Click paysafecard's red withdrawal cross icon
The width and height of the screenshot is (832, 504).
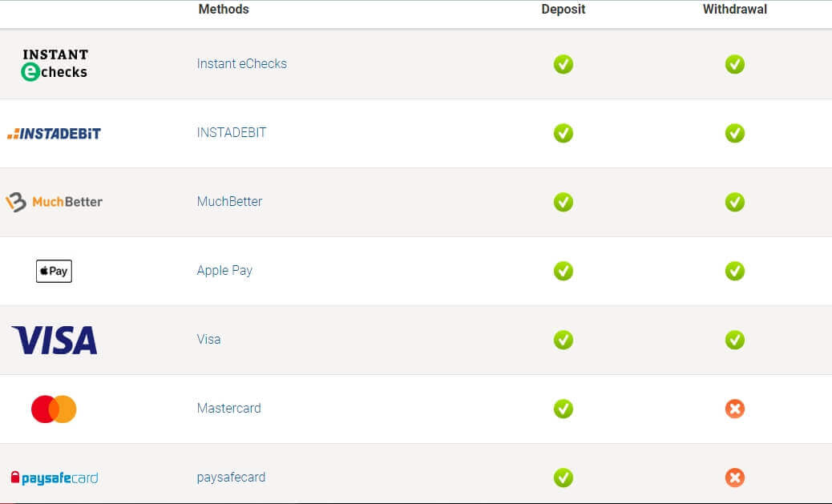pos(734,478)
